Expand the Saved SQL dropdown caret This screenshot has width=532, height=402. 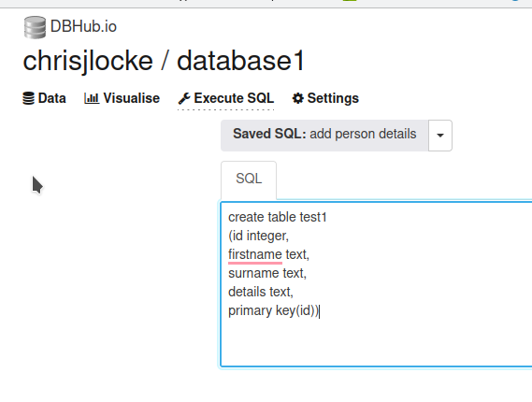440,136
